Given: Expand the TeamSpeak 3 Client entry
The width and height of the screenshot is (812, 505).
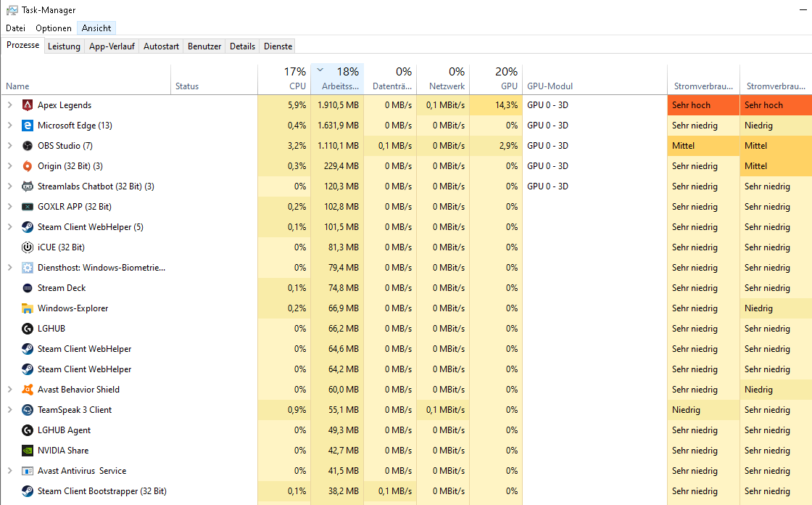Looking at the screenshot, I should tap(10, 410).
